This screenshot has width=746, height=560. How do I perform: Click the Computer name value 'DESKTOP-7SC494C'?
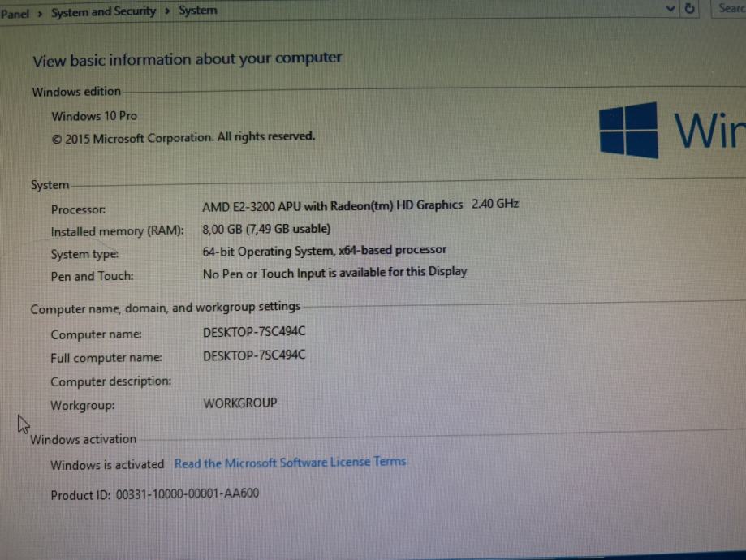coord(254,332)
